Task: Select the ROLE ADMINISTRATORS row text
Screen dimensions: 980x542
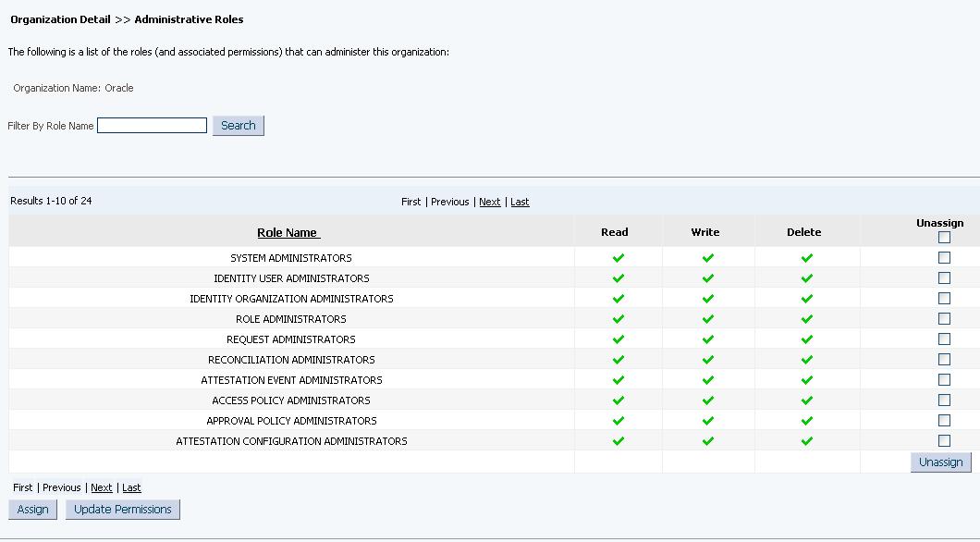Action: click(291, 319)
